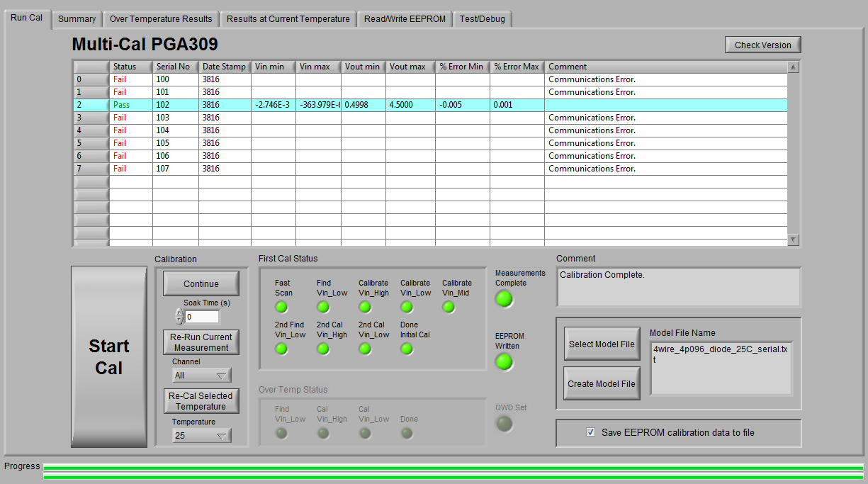The width and height of the screenshot is (868, 484).
Task: Click Re-Cal Selected Temperature button
Action: [201, 401]
